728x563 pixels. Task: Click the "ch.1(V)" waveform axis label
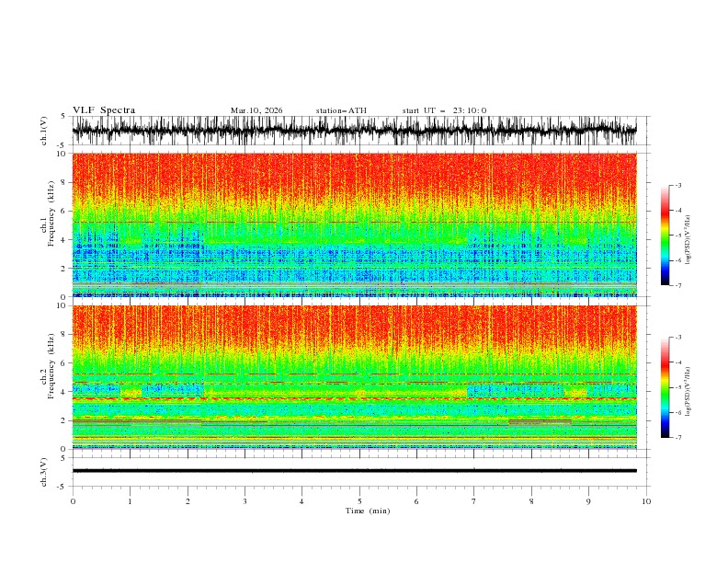tap(44, 131)
